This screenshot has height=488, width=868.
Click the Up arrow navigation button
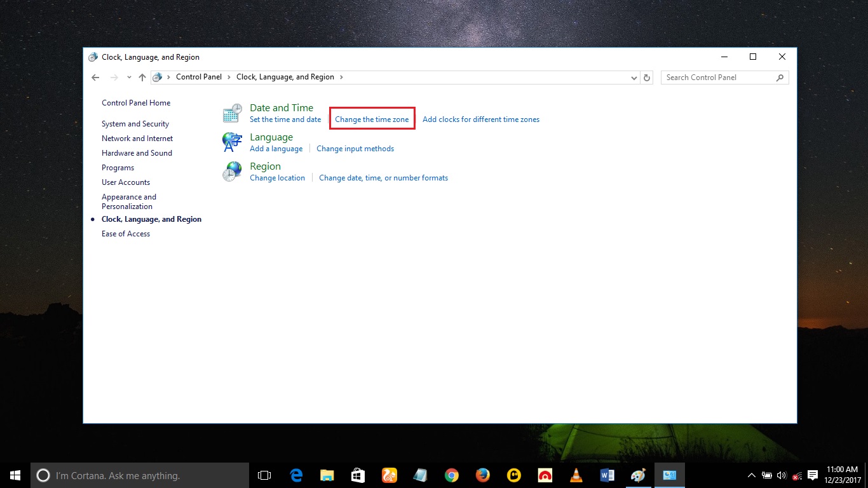click(142, 78)
